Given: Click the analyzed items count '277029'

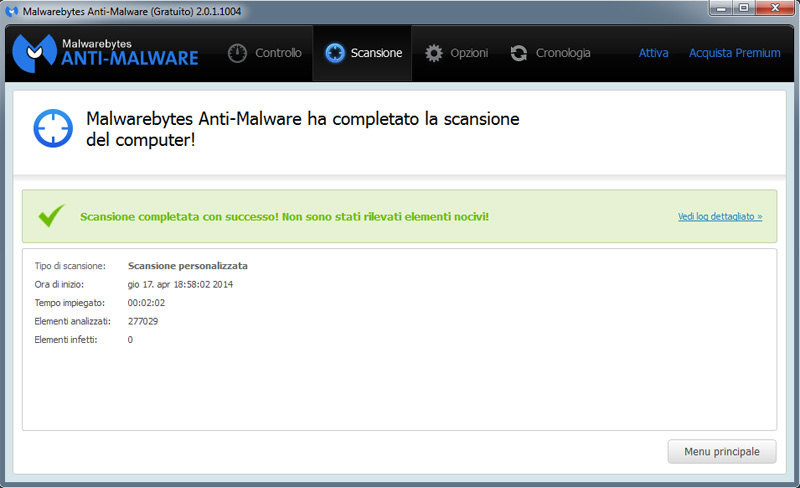Looking at the screenshot, I should click(143, 321).
